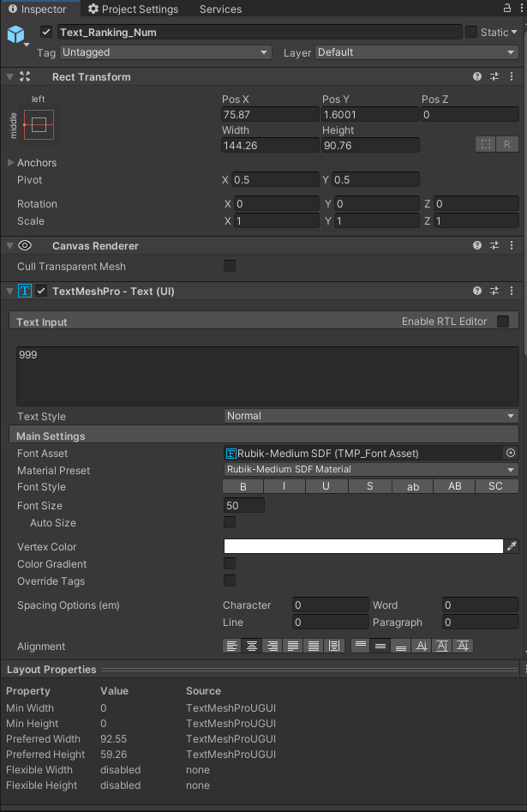Toggle lowercase ab font style
The image size is (527, 812).
click(x=412, y=486)
